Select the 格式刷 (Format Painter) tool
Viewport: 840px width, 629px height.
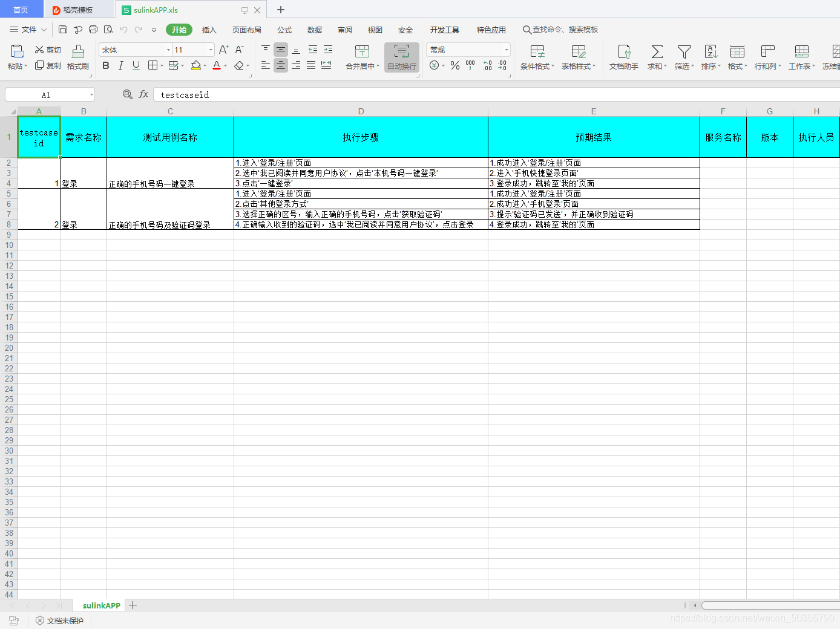(77, 57)
